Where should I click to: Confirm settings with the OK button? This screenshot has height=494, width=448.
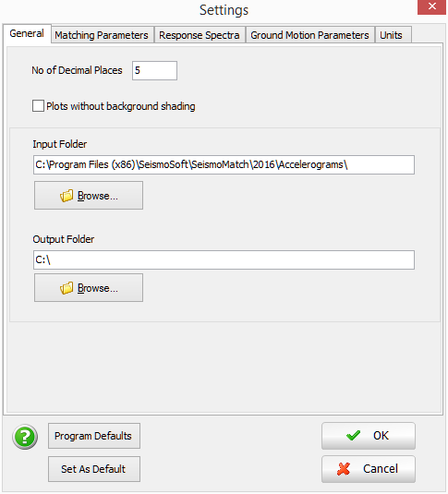pyautogui.click(x=369, y=436)
